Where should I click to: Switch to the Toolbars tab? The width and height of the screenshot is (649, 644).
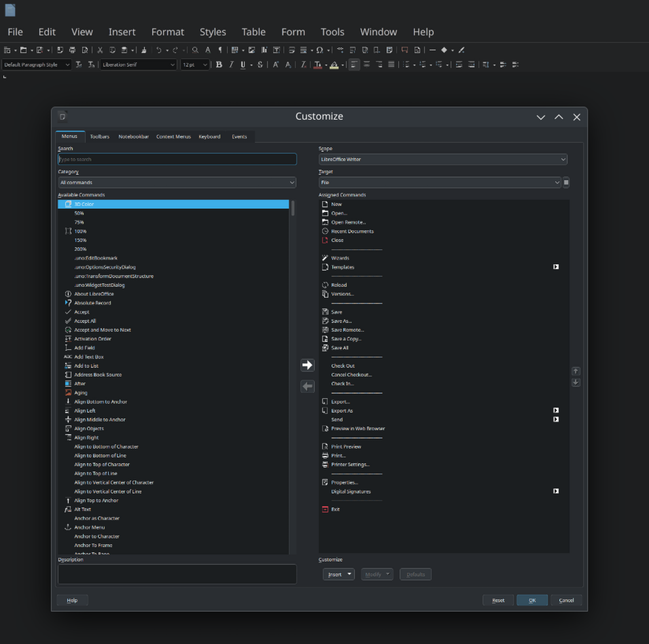tap(99, 137)
